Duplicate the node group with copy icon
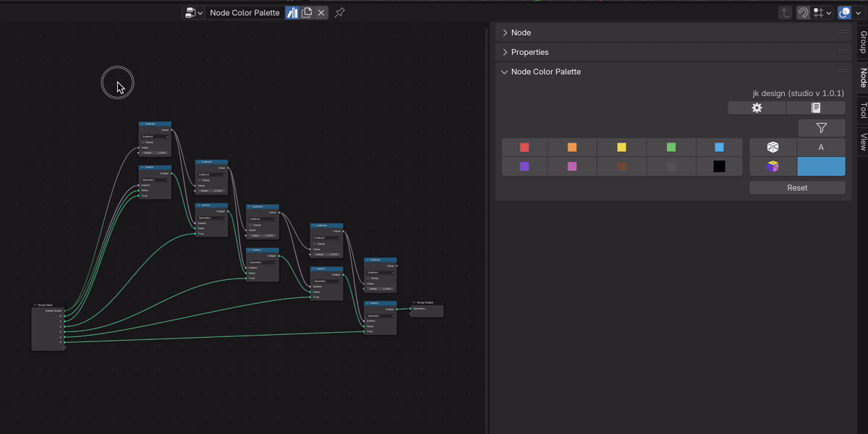 (307, 13)
